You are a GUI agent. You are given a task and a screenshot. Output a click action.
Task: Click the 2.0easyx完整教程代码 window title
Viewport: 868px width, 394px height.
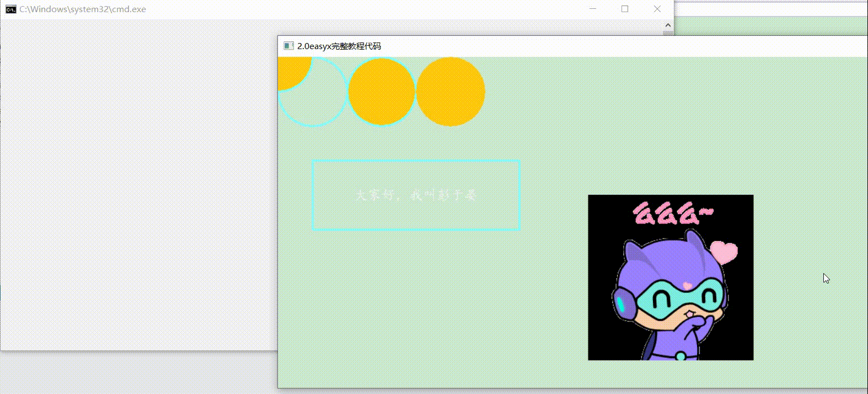[339, 46]
